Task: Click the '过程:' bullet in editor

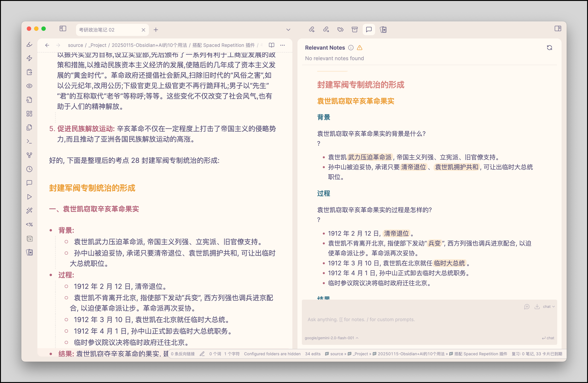Action: click(x=66, y=275)
